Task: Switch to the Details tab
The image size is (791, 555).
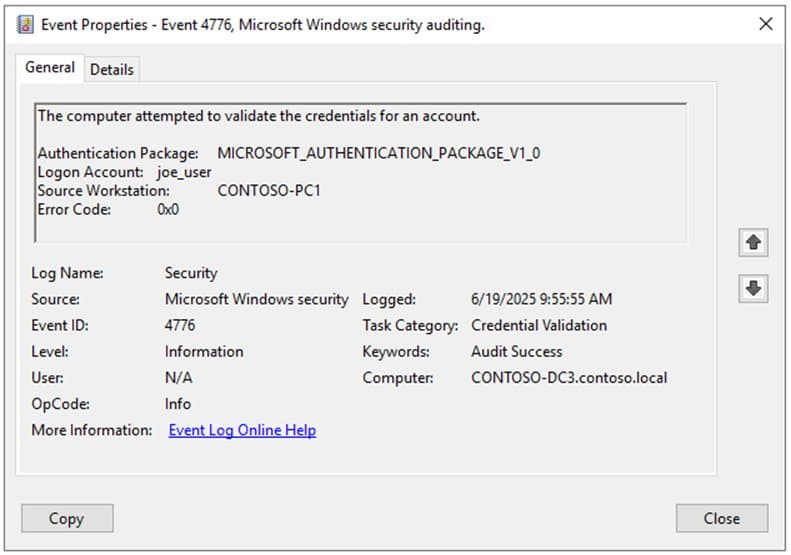Action: click(x=112, y=69)
